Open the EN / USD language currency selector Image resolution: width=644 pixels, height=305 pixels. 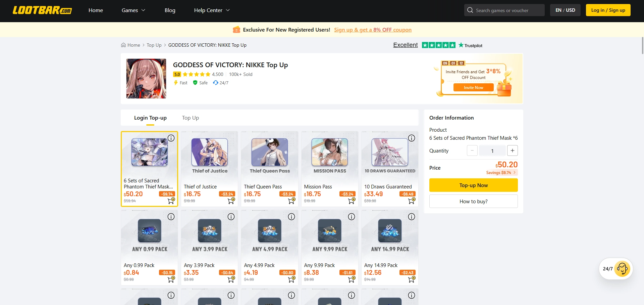565,10
